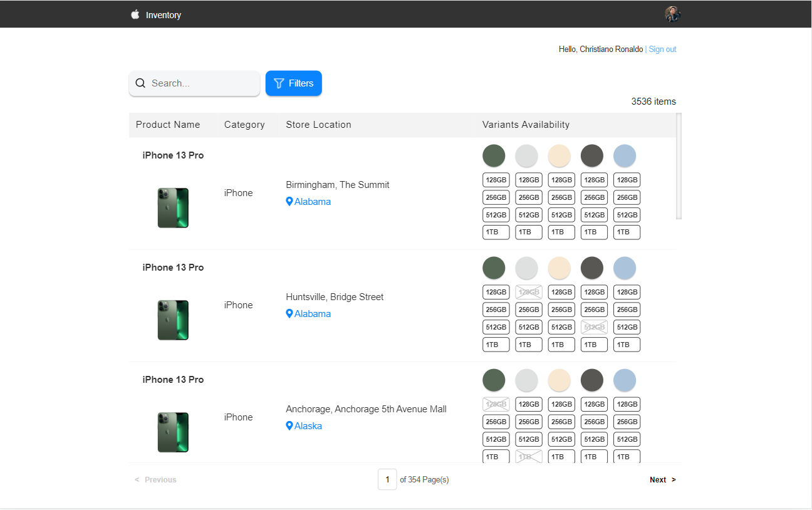Click the Category column header
The height and width of the screenshot is (510, 812).
244,125
